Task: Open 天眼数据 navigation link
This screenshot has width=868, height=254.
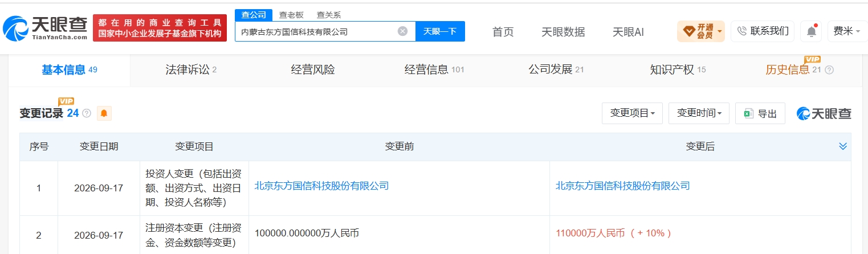Action: (x=563, y=32)
